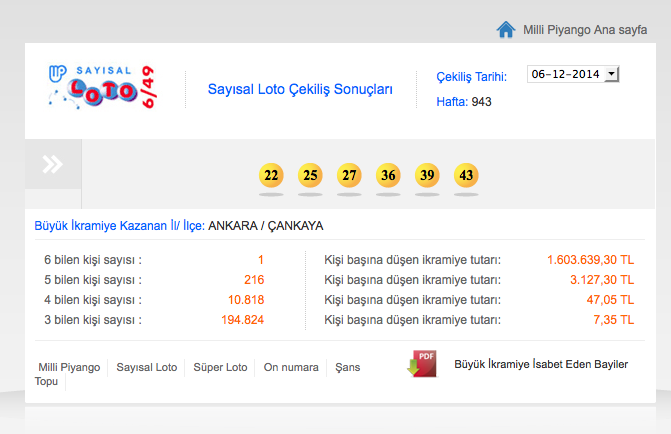
Task: Open Milli Piyango Ana sayfa link
Action: tap(585, 30)
